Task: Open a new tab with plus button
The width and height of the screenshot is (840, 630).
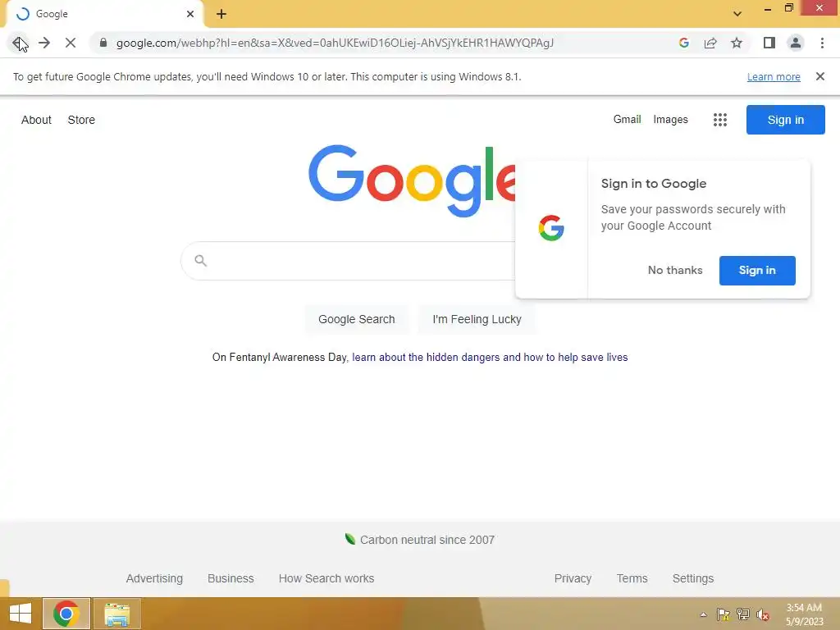Action: coord(221,15)
